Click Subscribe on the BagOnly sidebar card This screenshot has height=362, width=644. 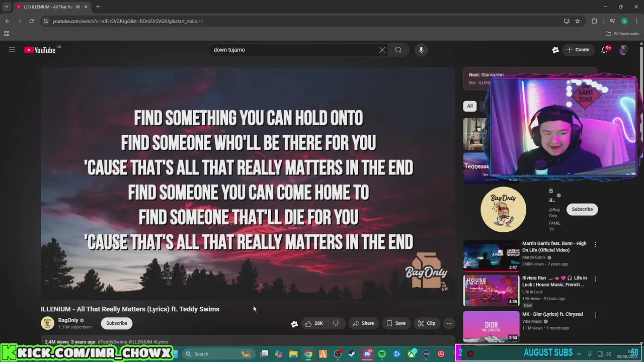[582, 209]
